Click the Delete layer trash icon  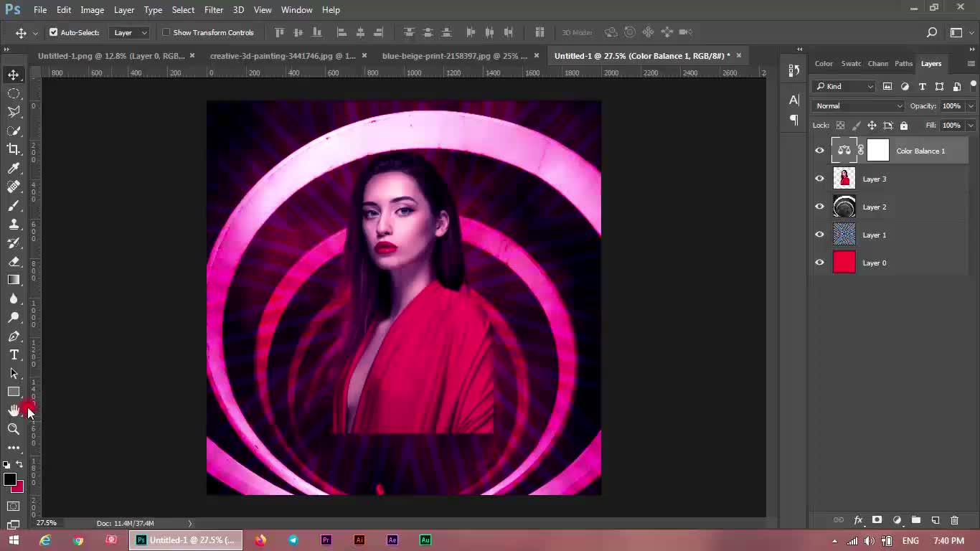pos(954,520)
